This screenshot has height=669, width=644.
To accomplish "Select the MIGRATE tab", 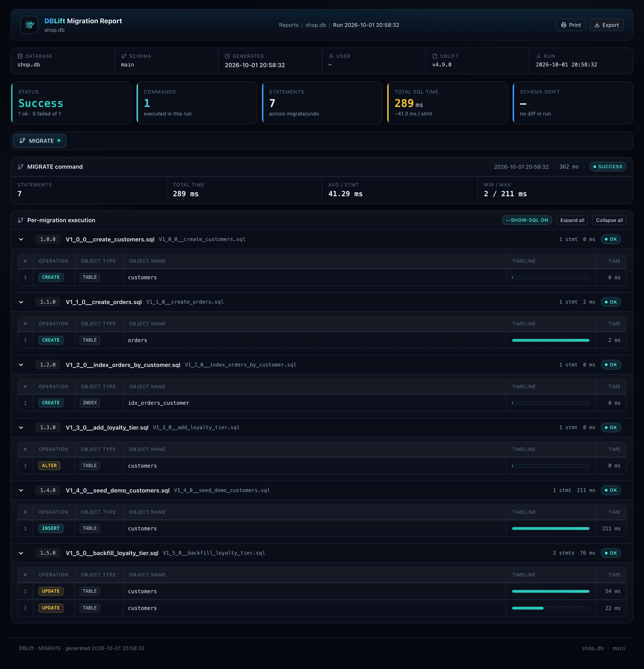I will [x=40, y=141].
